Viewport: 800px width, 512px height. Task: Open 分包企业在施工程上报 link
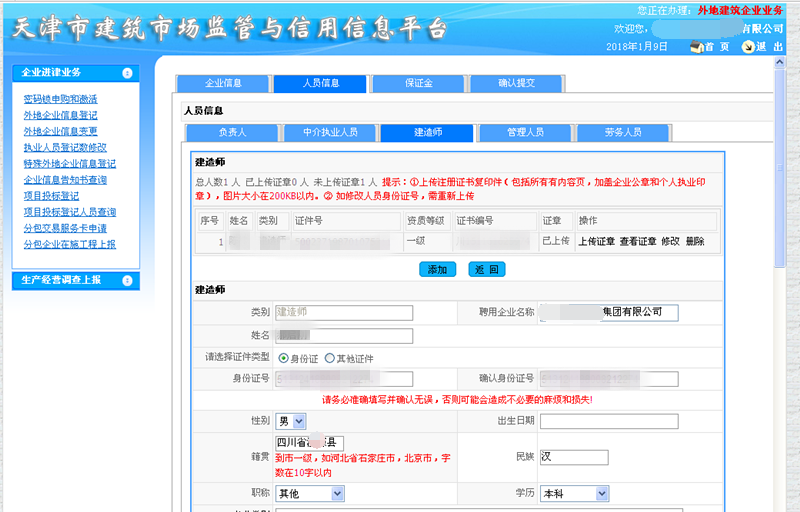point(69,244)
